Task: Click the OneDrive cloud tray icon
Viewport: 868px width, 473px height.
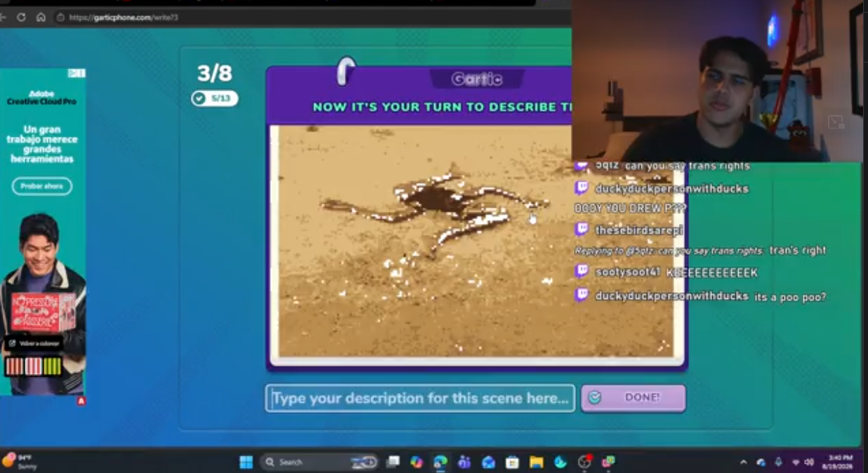Action: point(761,462)
